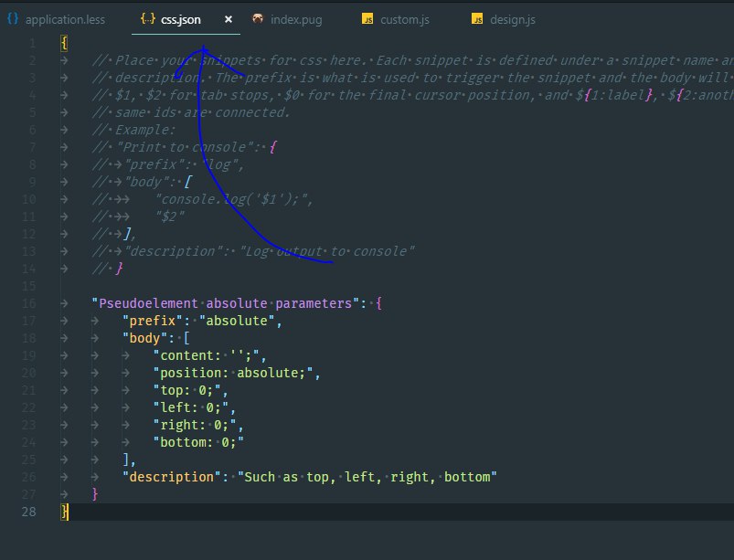Click the comment "// Example:" on line 6
The height and width of the screenshot is (560, 734).
[133, 130]
